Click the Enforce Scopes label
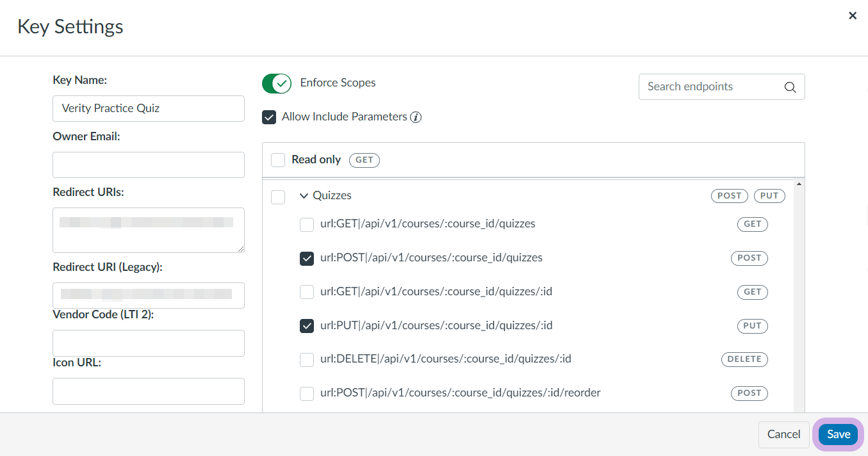 (338, 83)
